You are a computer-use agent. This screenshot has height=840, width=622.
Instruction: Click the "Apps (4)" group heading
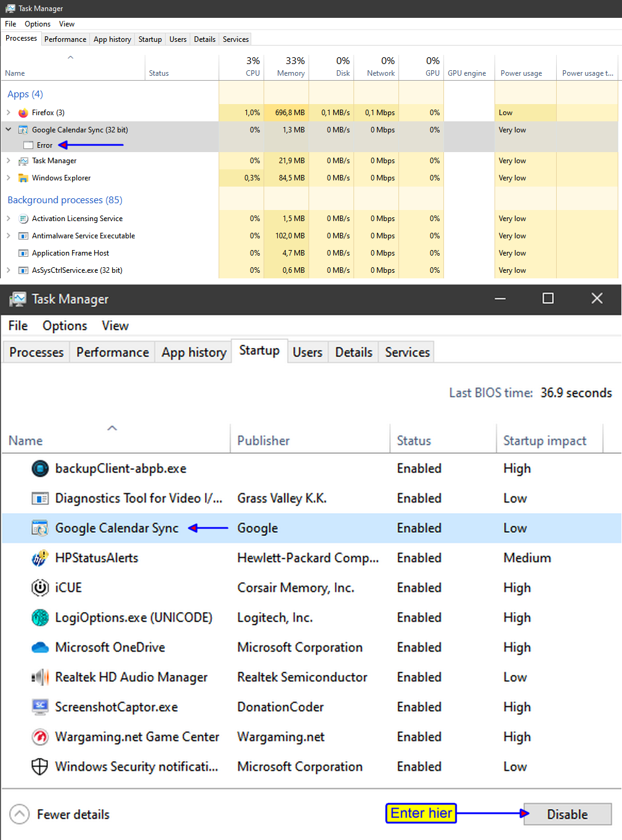point(25,94)
